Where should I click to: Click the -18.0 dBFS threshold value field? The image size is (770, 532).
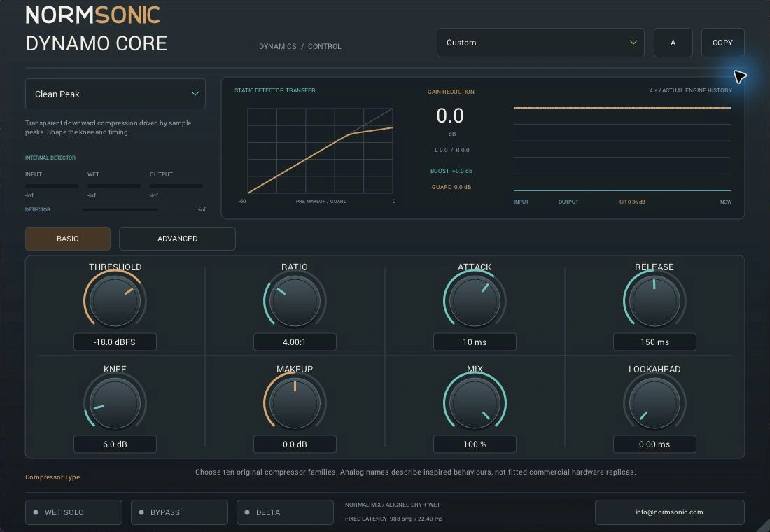(115, 342)
